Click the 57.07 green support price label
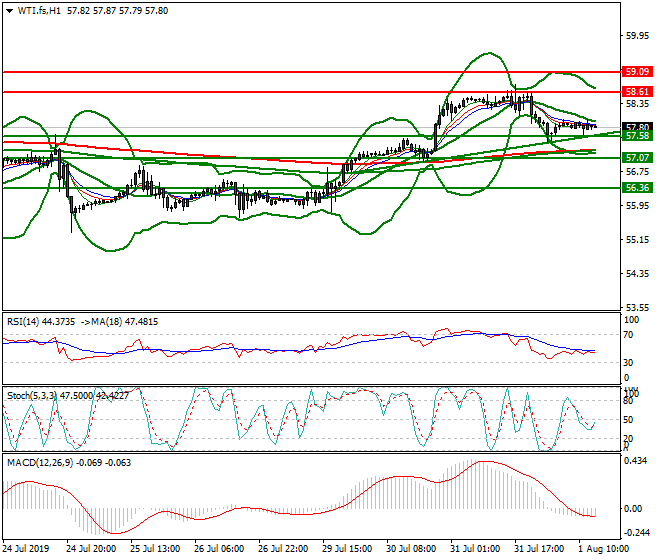This screenshot has height=560, width=660. pos(637,157)
